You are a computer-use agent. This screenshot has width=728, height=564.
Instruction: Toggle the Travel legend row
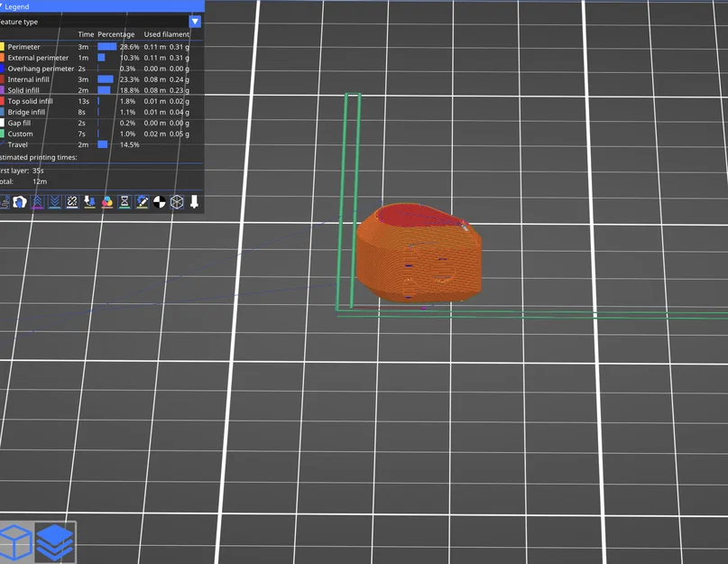pos(69,144)
